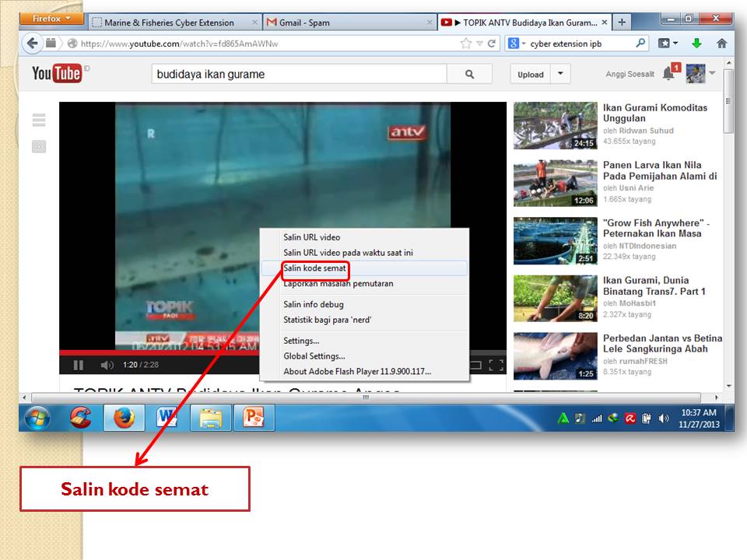Expand the account menu arrow beside avatar
The height and width of the screenshot is (560, 747).
(712, 73)
